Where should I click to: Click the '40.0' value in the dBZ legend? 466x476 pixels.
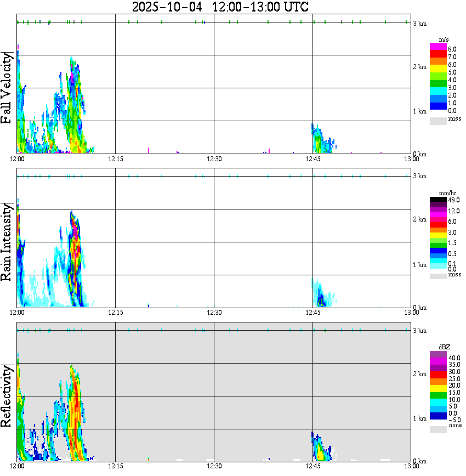(x=454, y=358)
